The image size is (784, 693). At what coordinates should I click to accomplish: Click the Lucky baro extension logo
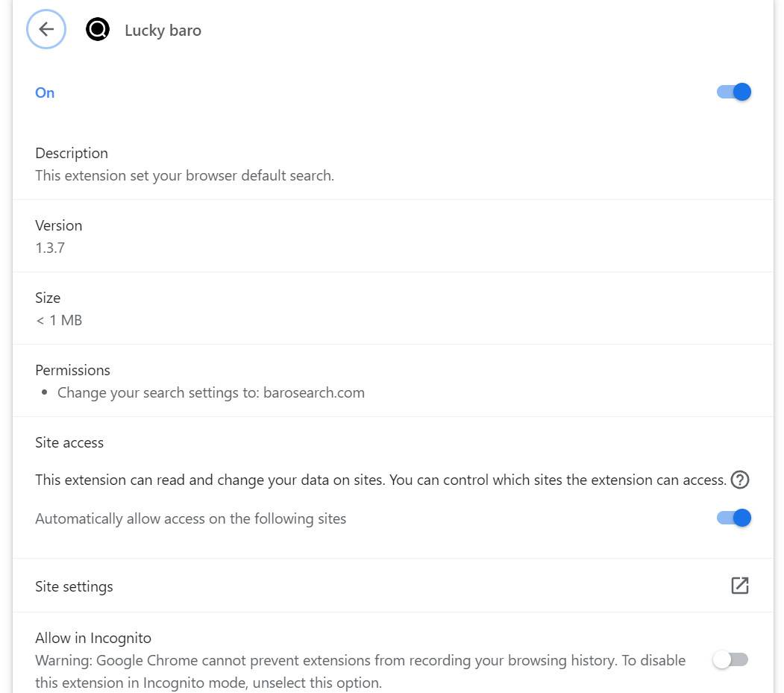pyautogui.click(x=98, y=30)
